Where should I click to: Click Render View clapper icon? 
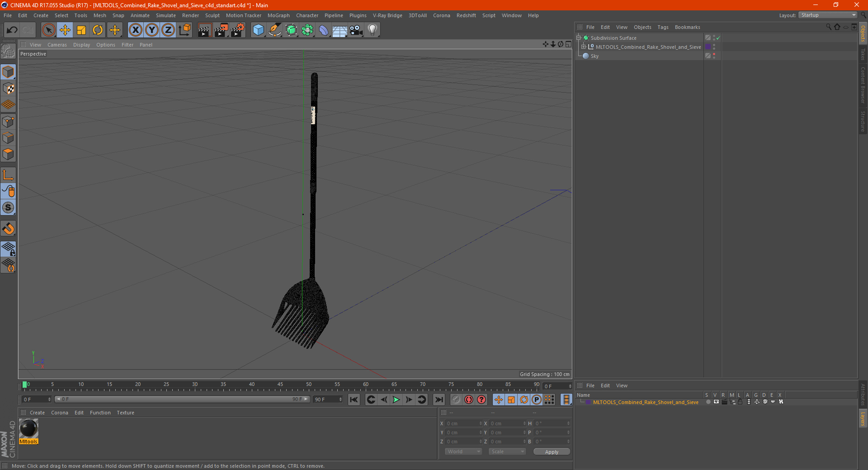click(204, 30)
